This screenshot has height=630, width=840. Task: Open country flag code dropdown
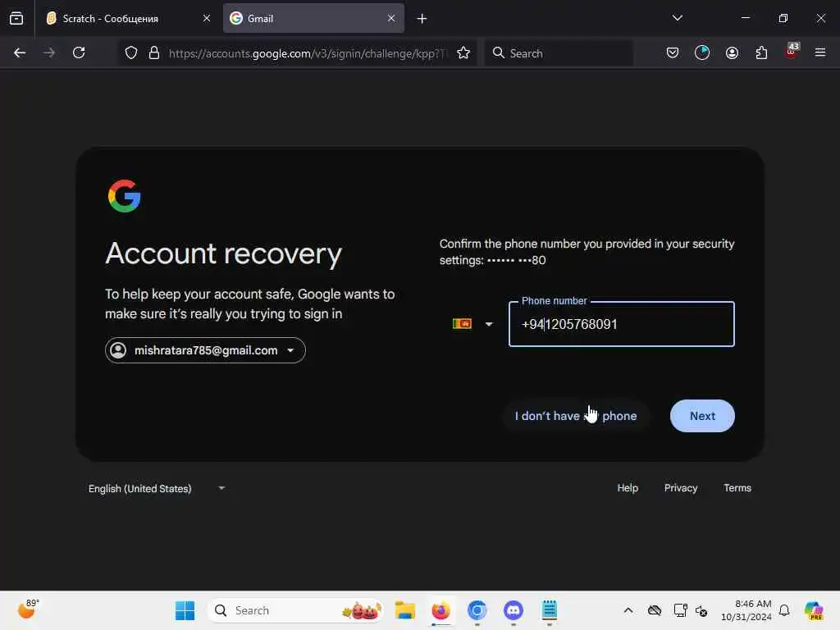[472, 324]
